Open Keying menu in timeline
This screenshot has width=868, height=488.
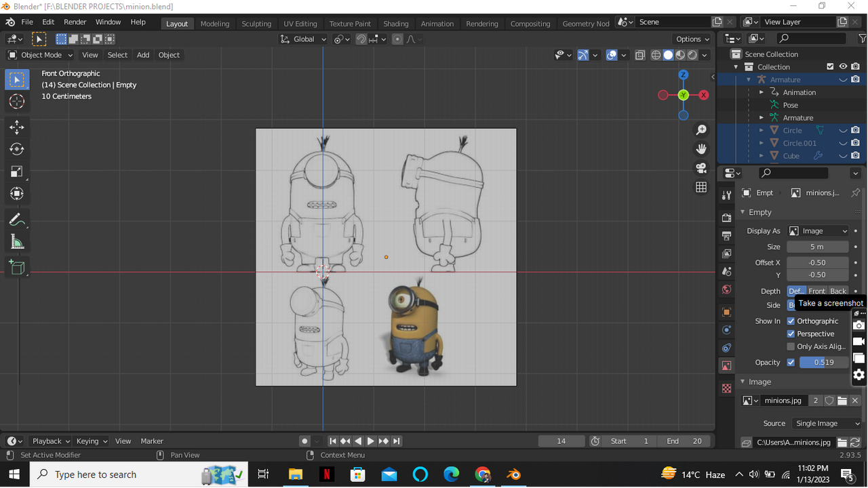(92, 441)
